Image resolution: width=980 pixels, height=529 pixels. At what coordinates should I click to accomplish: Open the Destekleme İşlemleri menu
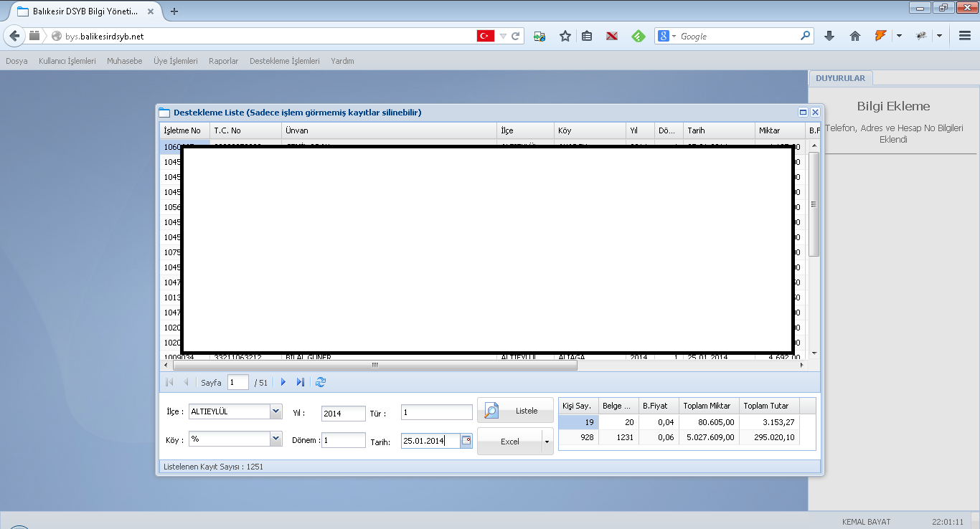point(284,61)
